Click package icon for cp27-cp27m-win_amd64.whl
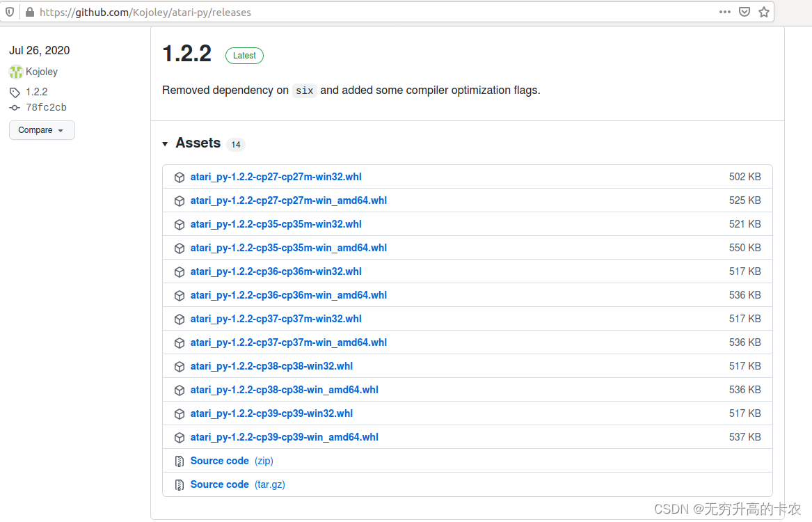 (x=180, y=201)
